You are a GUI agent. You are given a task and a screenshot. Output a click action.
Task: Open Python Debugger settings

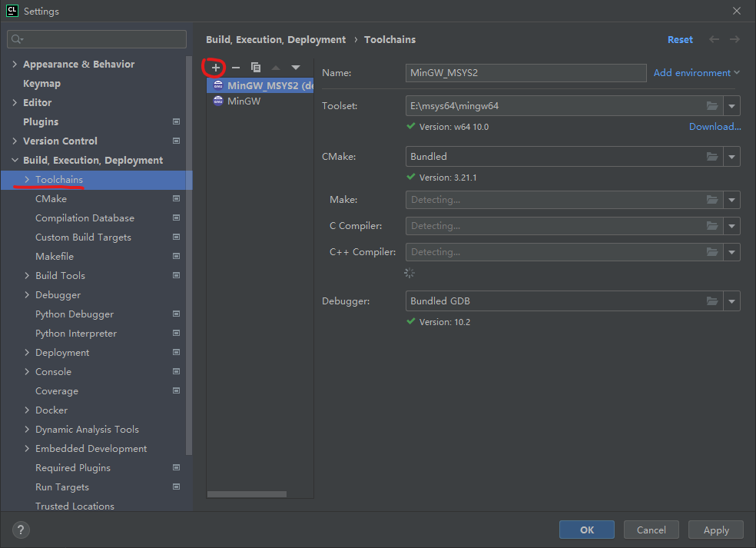75,314
